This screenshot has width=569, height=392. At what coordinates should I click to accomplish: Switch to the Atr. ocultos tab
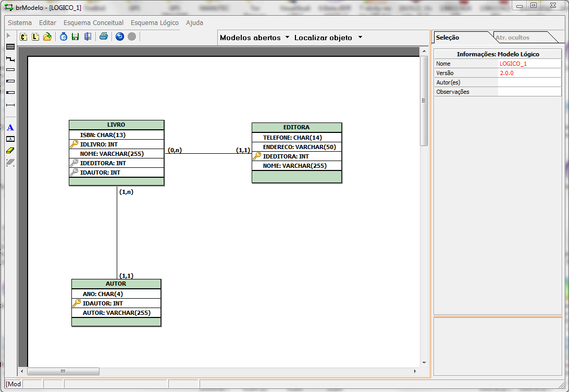[512, 38]
